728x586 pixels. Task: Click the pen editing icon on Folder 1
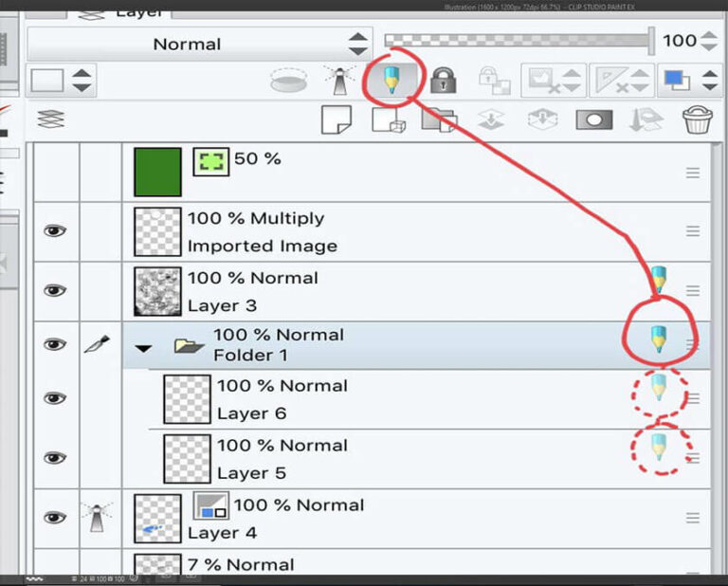(x=97, y=344)
